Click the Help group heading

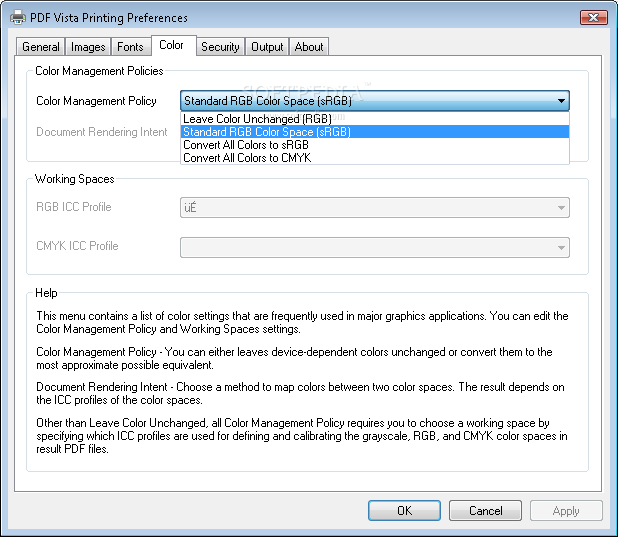(46, 293)
